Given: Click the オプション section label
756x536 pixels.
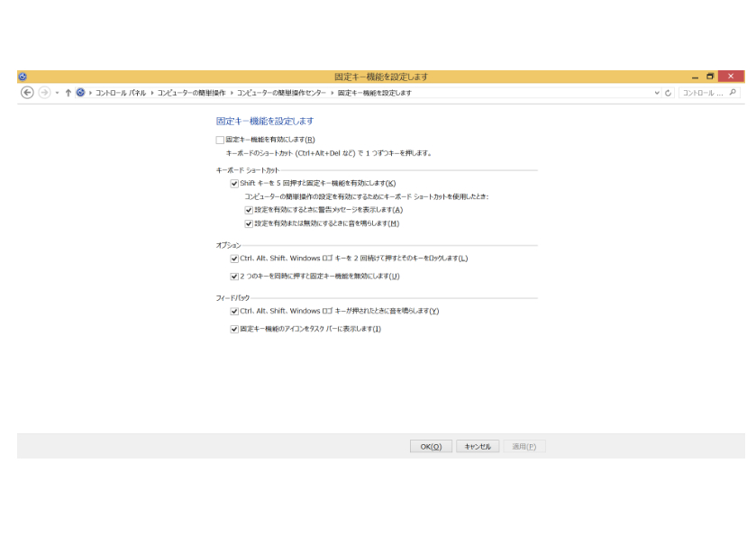Looking at the screenshot, I should (229, 245).
